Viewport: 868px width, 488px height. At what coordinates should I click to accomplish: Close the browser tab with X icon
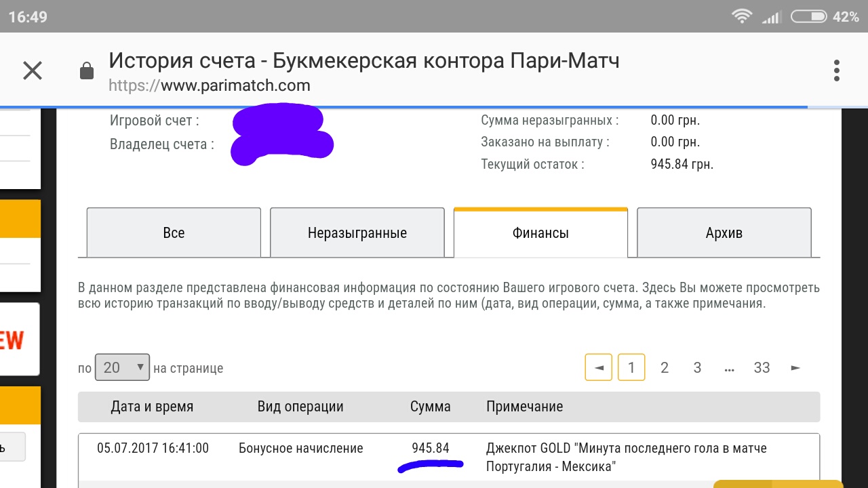pos(33,70)
